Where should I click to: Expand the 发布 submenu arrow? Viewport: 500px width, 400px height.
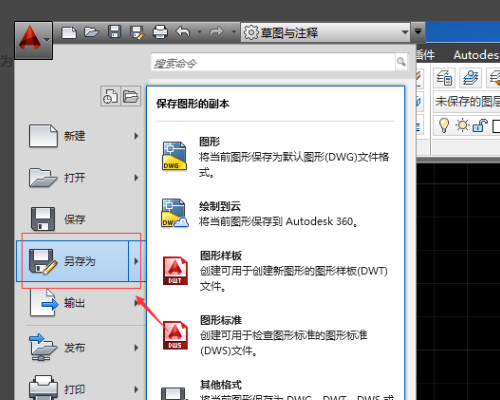pyautogui.click(x=136, y=348)
